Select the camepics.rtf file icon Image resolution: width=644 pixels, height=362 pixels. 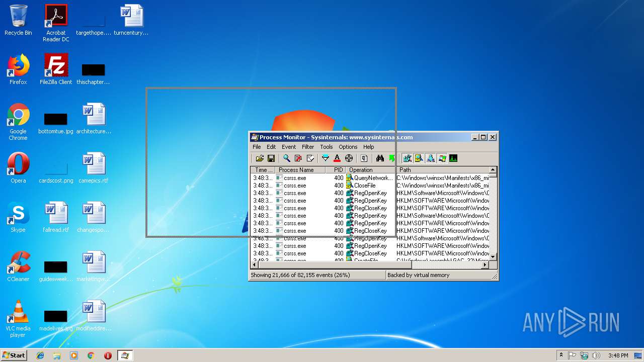pyautogui.click(x=94, y=168)
